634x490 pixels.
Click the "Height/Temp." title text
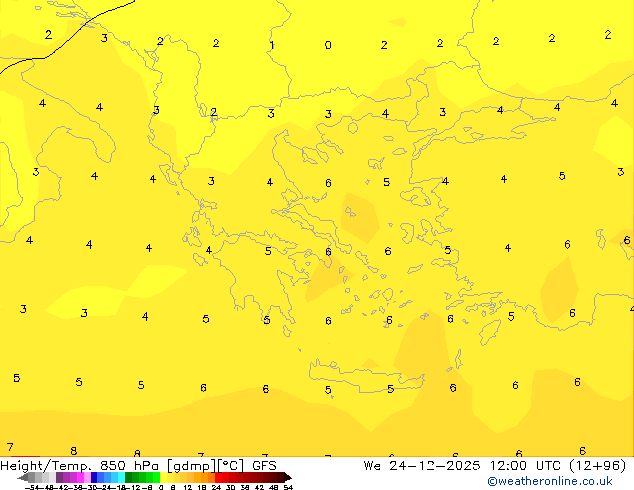click(47, 465)
